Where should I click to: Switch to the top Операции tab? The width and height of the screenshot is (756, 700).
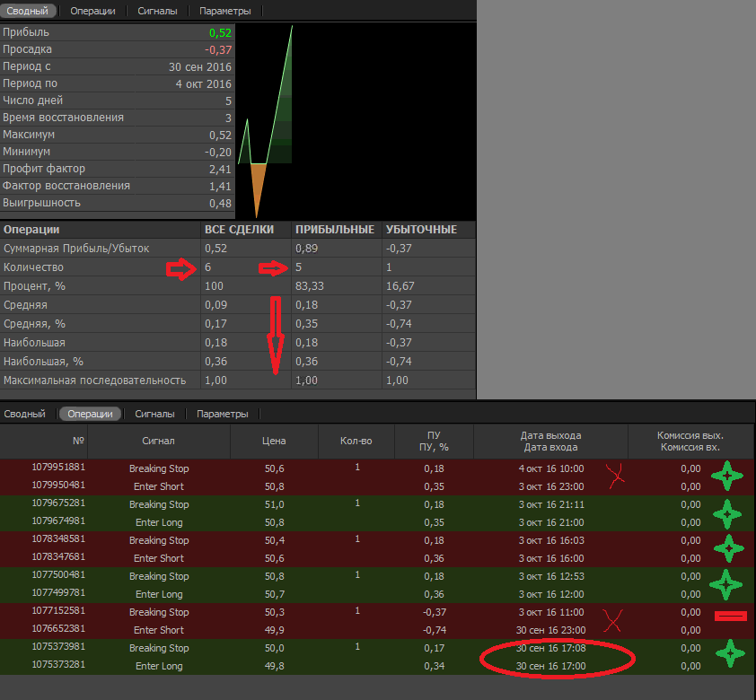point(93,11)
